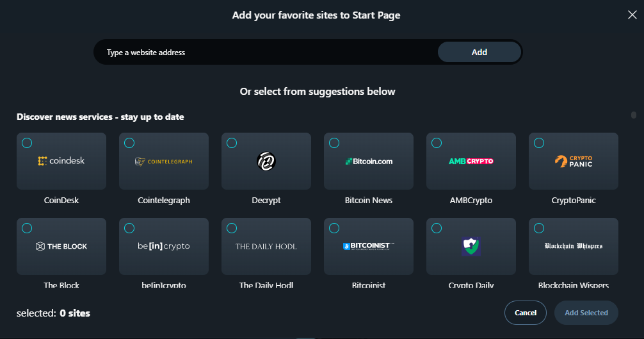Choose the Bitcoin.com logo tile
The width and height of the screenshot is (644, 339).
(369, 161)
